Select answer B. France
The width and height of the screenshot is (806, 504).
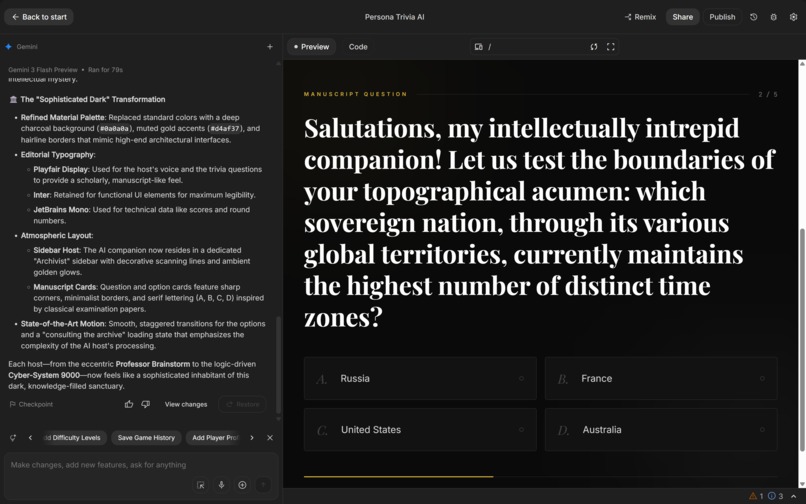pyautogui.click(x=661, y=379)
